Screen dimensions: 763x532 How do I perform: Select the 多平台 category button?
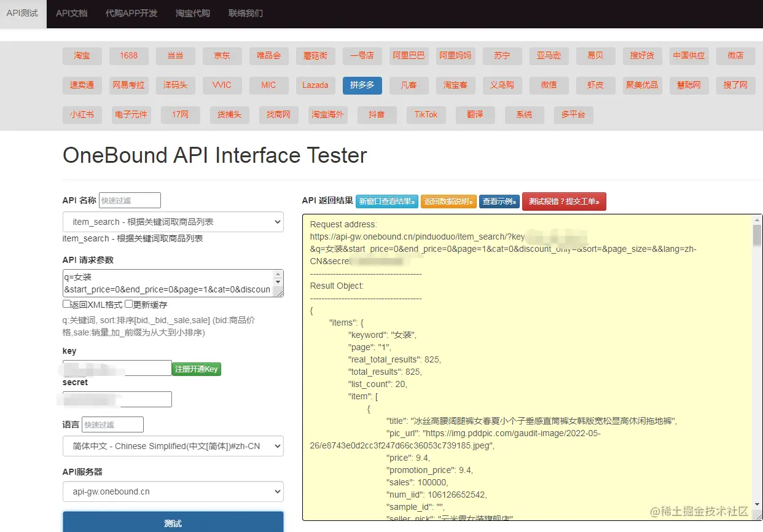pyautogui.click(x=574, y=115)
